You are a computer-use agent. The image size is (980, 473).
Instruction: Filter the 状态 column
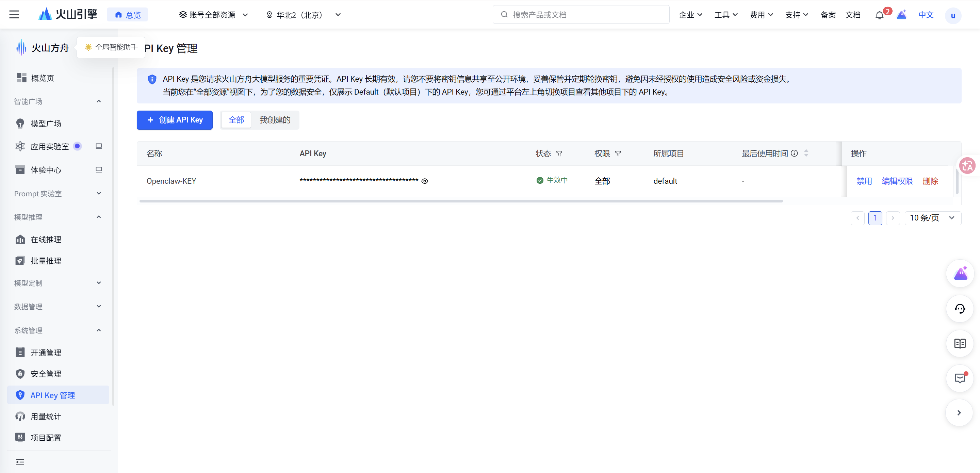(x=559, y=154)
